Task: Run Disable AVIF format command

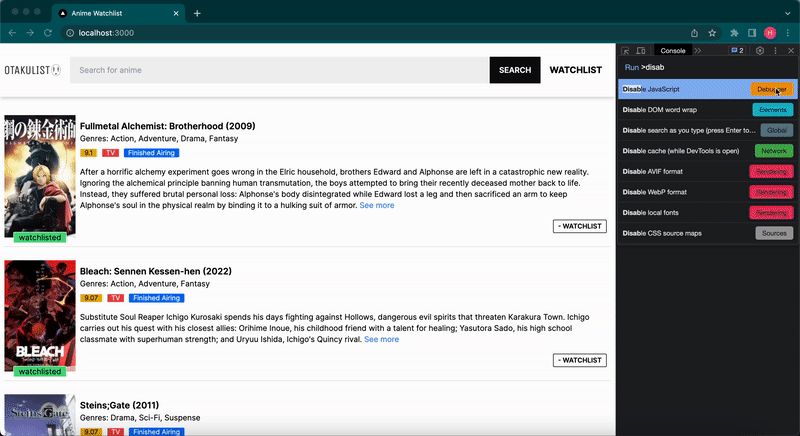Action: pyautogui.click(x=707, y=171)
